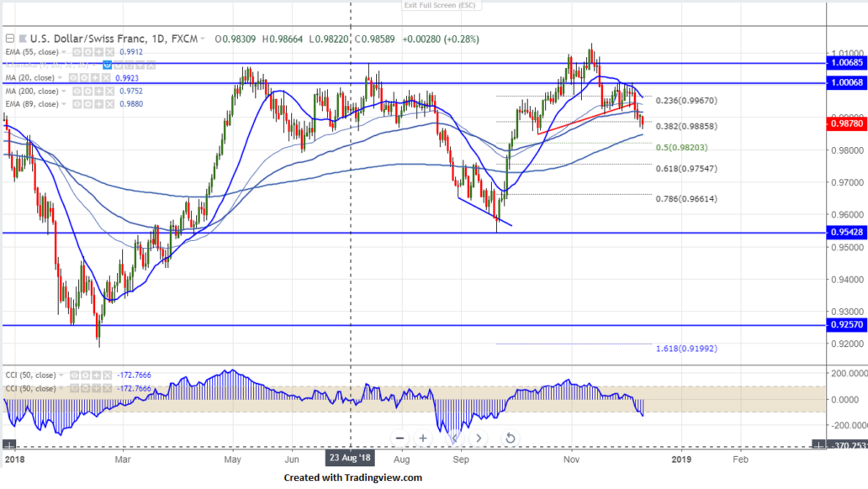The width and height of the screenshot is (868, 489).
Task: Zoom in the chart with plus button
Action: [423, 438]
